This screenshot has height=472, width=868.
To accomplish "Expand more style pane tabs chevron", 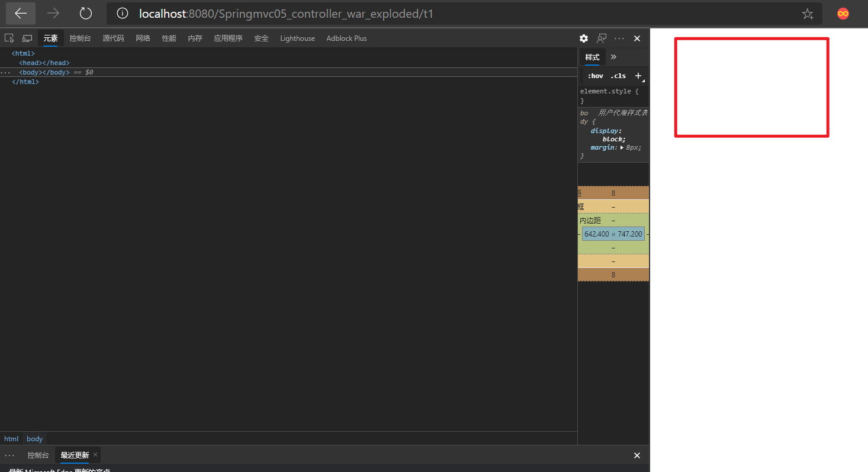I will pos(613,57).
